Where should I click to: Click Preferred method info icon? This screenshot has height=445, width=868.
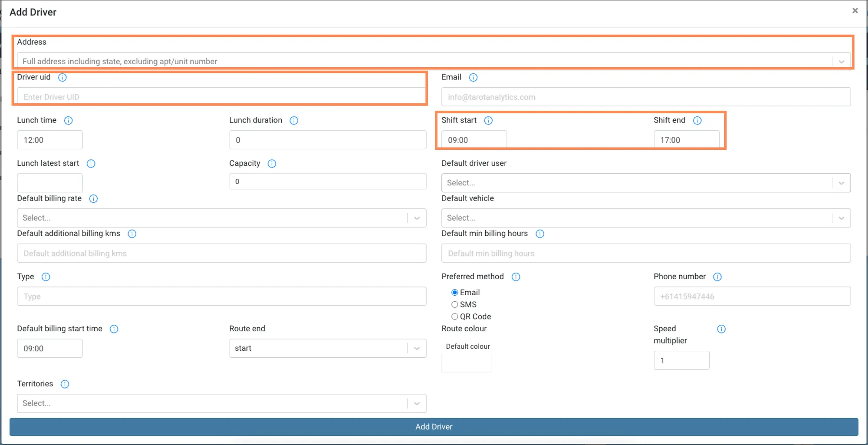pos(516,277)
